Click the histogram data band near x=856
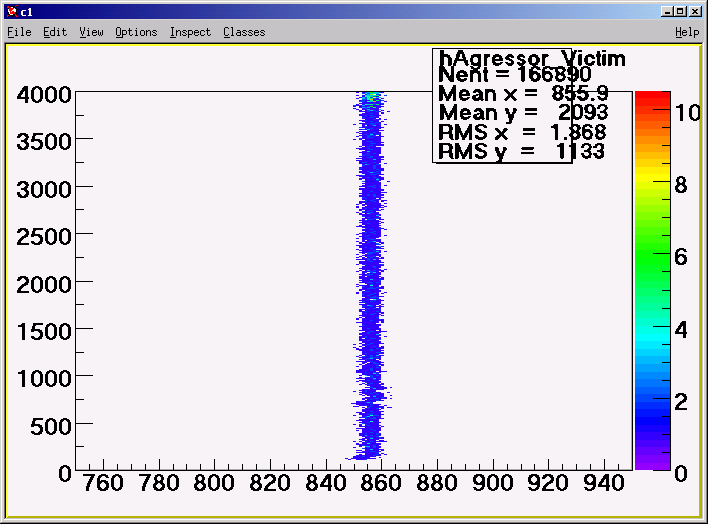Screen dimensions: 708x524 point(371,276)
